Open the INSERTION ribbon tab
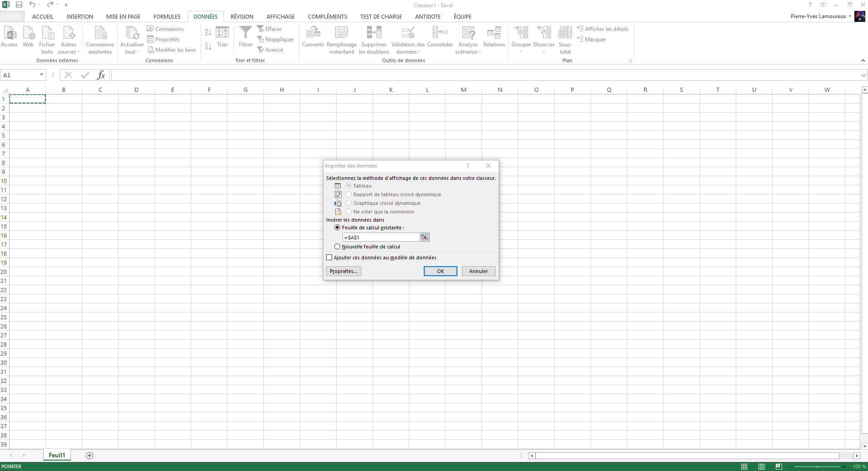868x471 pixels. (80, 16)
